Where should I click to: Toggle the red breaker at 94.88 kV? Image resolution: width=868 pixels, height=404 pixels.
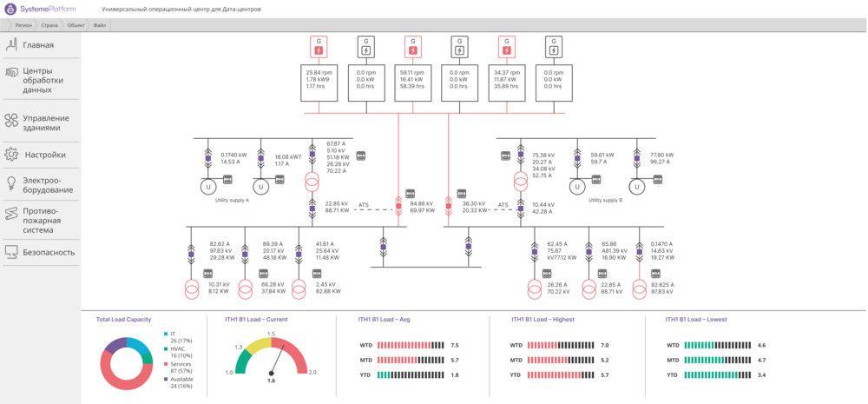(x=399, y=206)
